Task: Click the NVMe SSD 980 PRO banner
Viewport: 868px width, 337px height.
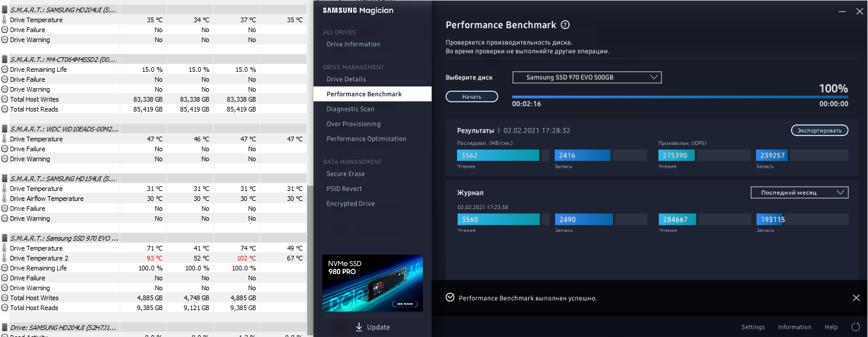Action: pyautogui.click(x=372, y=283)
